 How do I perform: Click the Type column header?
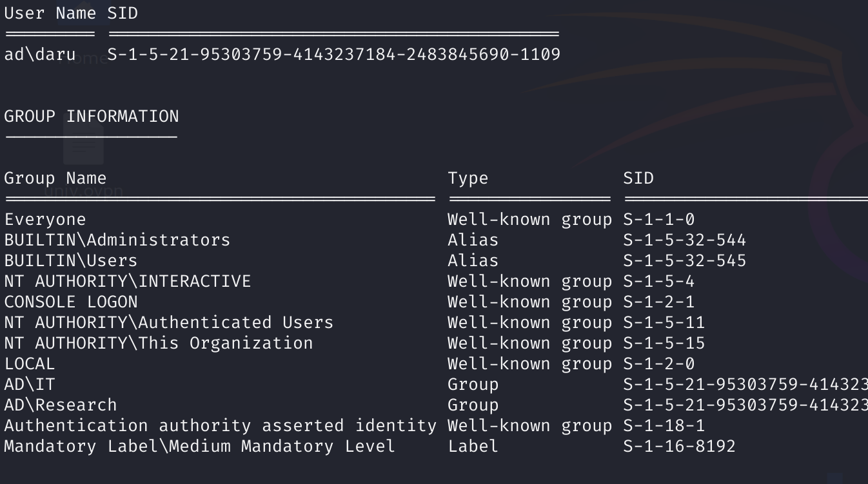[468, 179]
